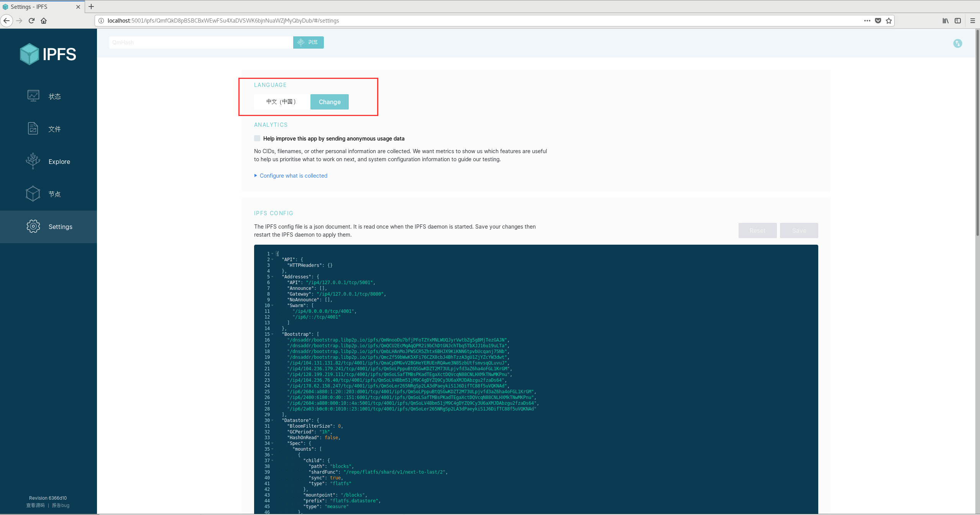Image resolution: width=980 pixels, height=515 pixels.
Task: Enable anonymous usage data checkbox
Action: click(257, 138)
